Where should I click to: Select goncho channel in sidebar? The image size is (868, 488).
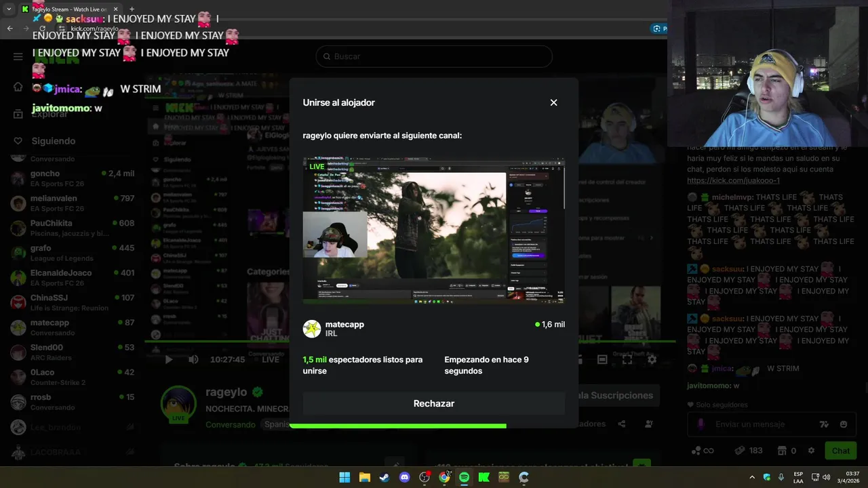coord(73,178)
